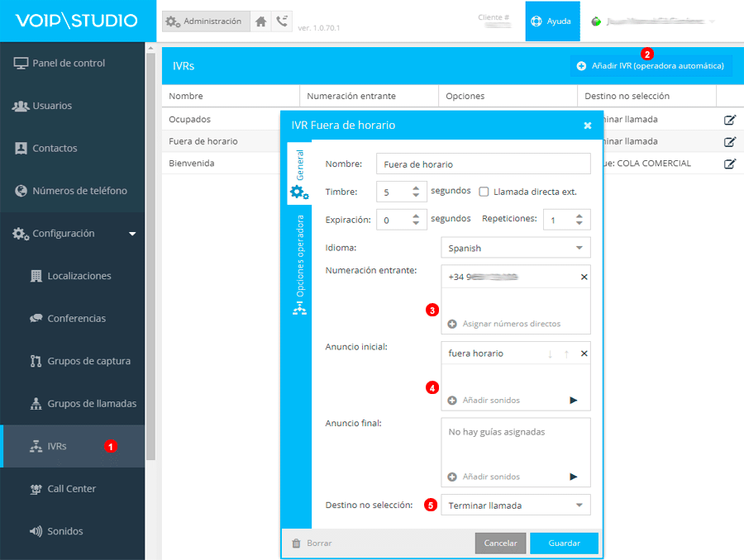Click Guardar to save the IVR
The width and height of the screenshot is (744, 560).
coord(563,543)
